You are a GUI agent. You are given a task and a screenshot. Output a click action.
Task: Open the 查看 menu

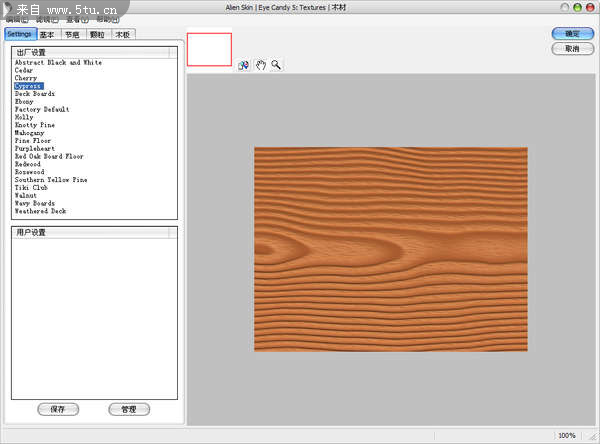pyautogui.click(x=77, y=20)
